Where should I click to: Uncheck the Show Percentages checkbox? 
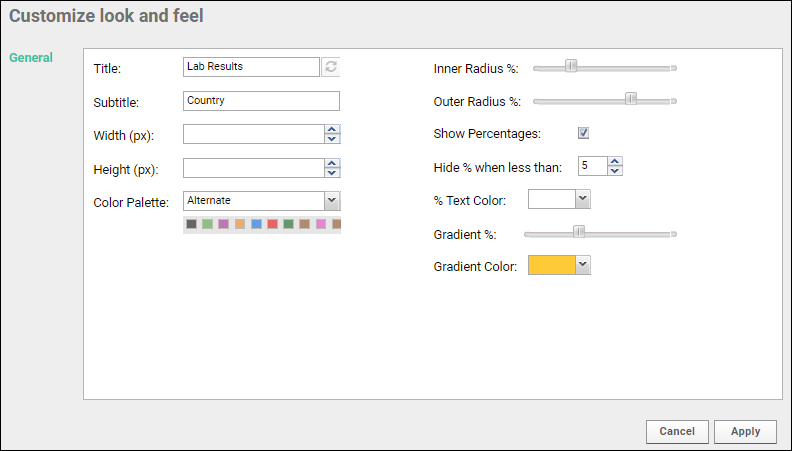pyautogui.click(x=583, y=133)
